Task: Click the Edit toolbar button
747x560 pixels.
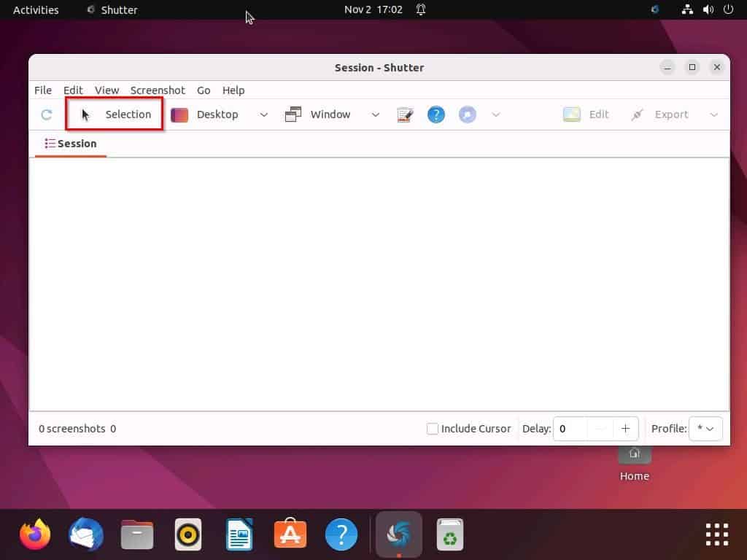Action: click(586, 114)
